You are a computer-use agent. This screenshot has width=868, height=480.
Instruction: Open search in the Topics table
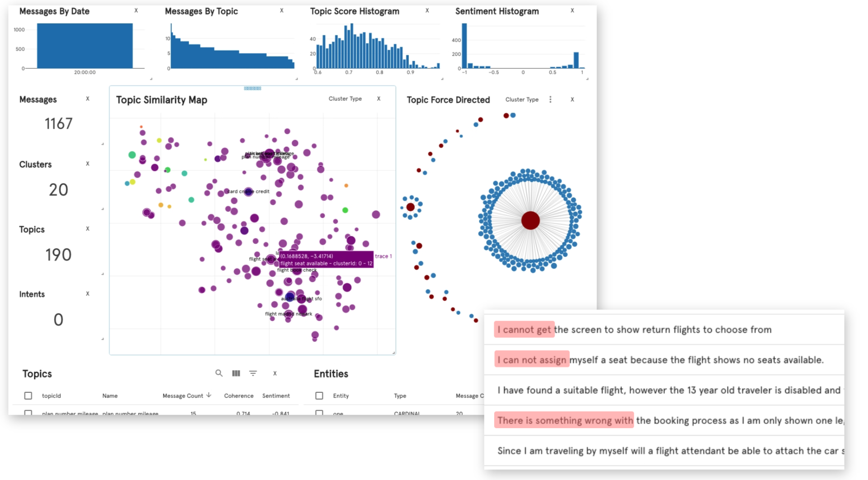coord(219,373)
